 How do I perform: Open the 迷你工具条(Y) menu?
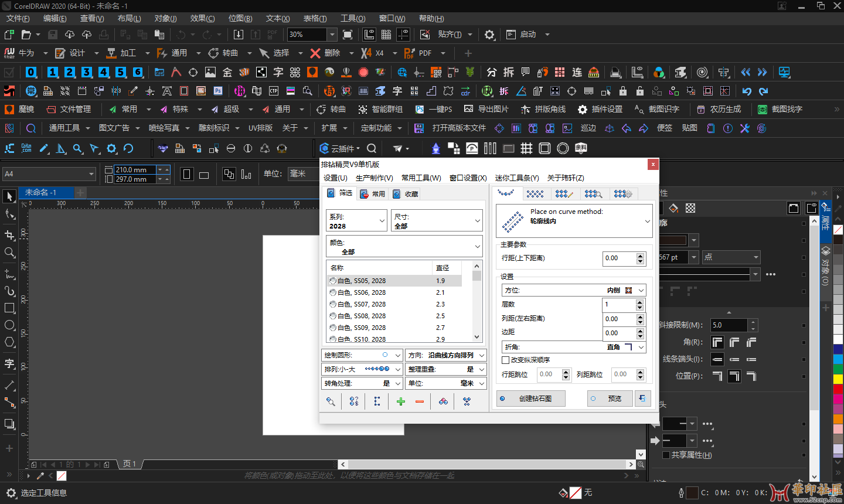516,178
